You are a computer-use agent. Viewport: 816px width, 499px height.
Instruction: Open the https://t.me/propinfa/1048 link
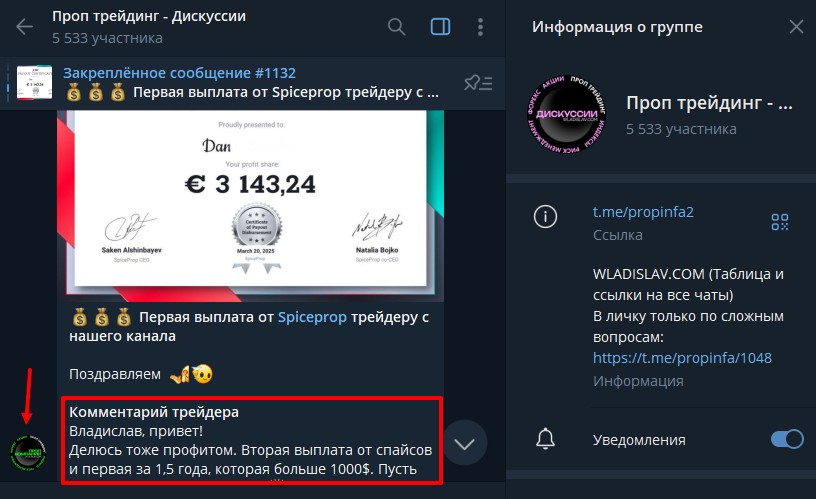[682, 358]
